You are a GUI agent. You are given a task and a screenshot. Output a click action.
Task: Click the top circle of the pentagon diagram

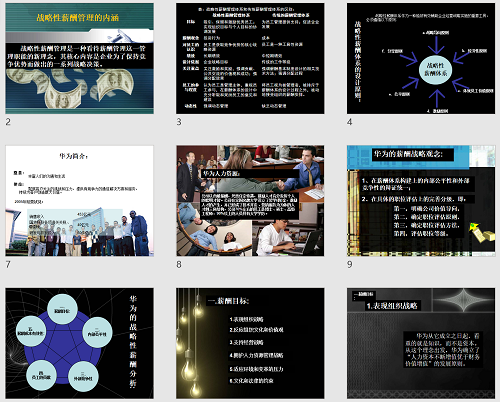pyautogui.click(x=63, y=309)
